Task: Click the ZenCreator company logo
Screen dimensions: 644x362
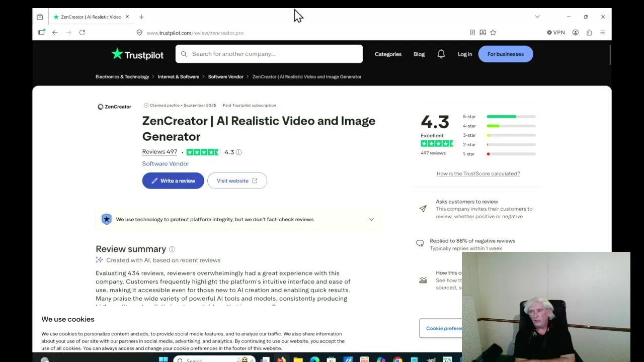Action: [114, 107]
